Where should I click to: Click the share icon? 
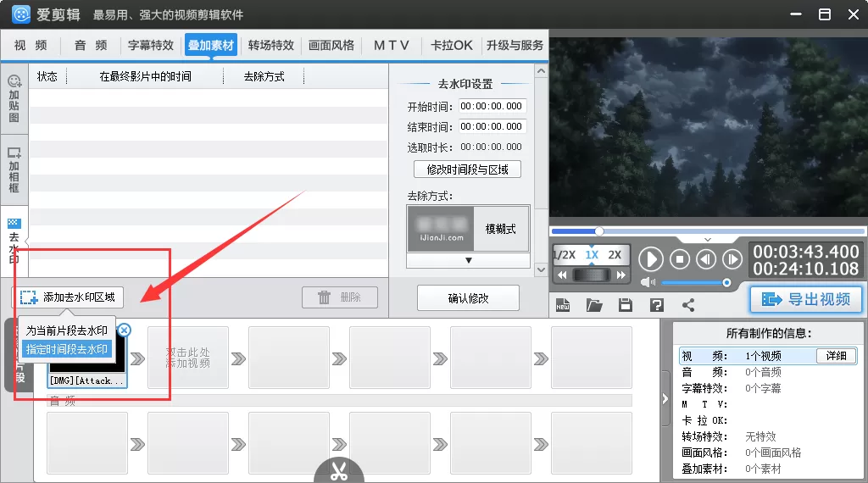pos(688,305)
